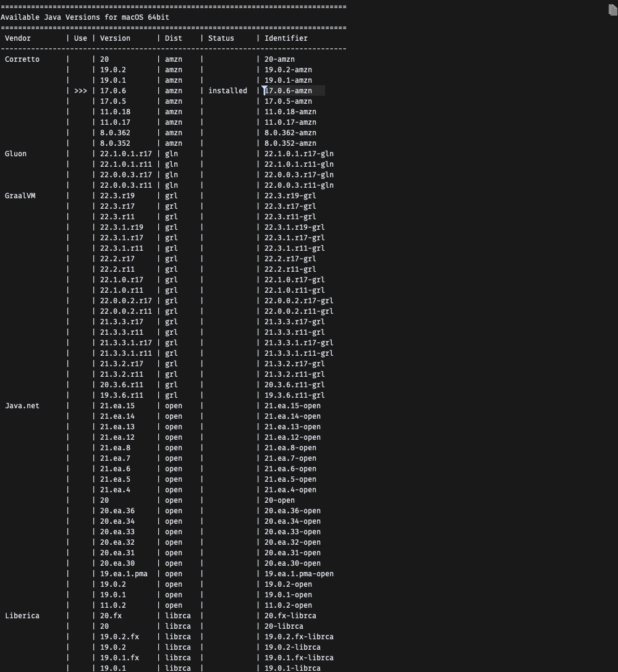Click the Version column header
Screen dimensions: 618x672
(x=115, y=38)
